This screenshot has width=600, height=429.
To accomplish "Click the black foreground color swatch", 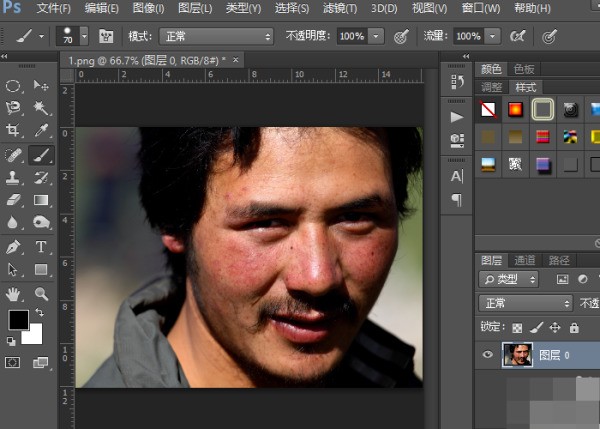I will (x=18, y=320).
